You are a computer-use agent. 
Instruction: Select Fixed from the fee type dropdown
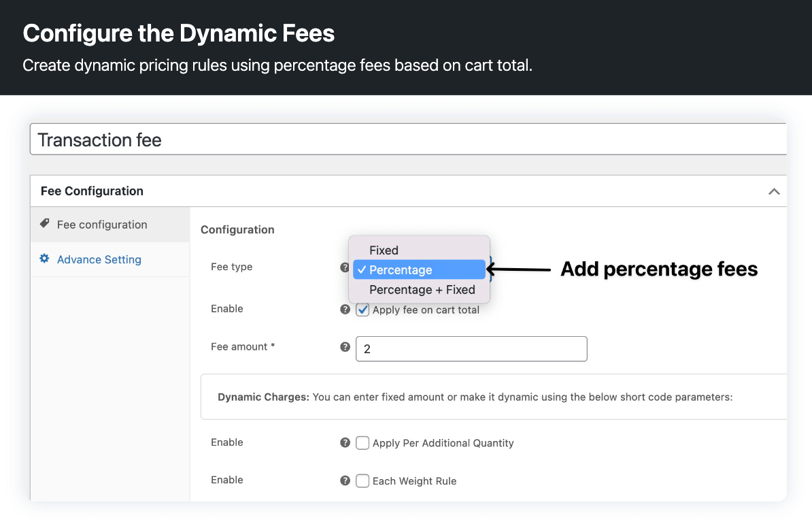pos(384,250)
